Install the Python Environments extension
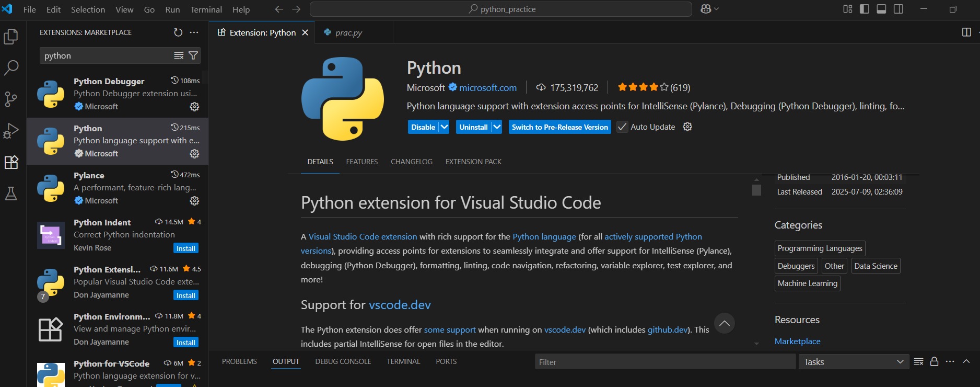This screenshot has height=387, width=980. (x=186, y=343)
